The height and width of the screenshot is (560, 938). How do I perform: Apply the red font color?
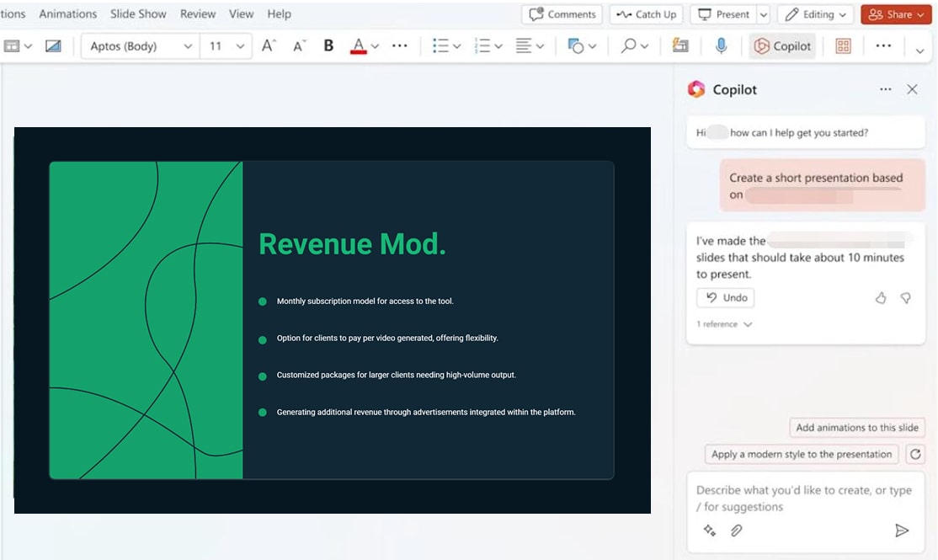pyautogui.click(x=359, y=46)
